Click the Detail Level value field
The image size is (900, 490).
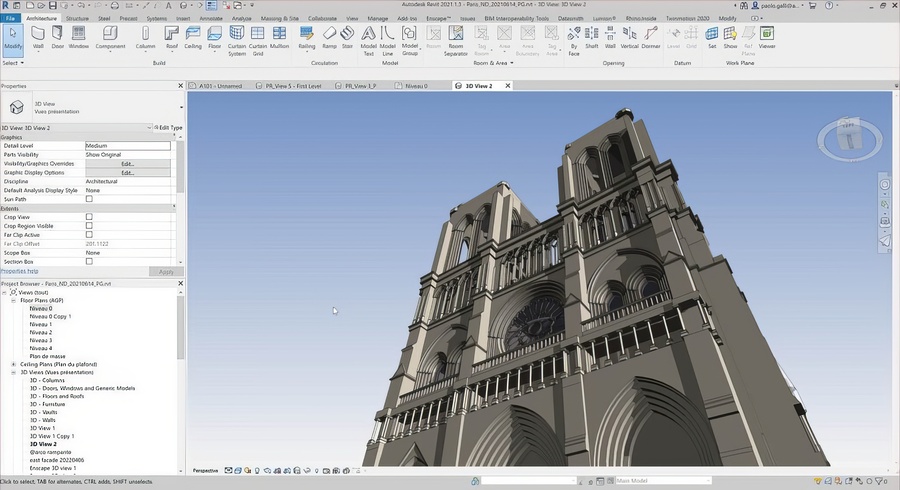128,146
